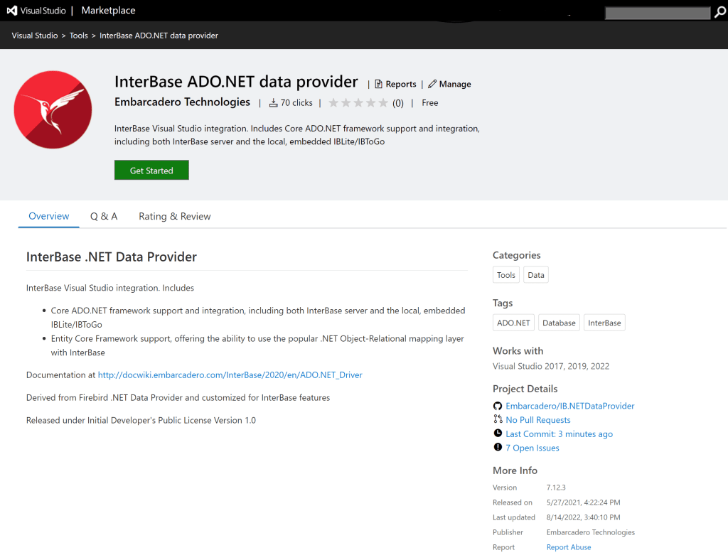Open the Reports page via its document icon
The width and height of the screenshot is (728, 560).
pos(380,84)
